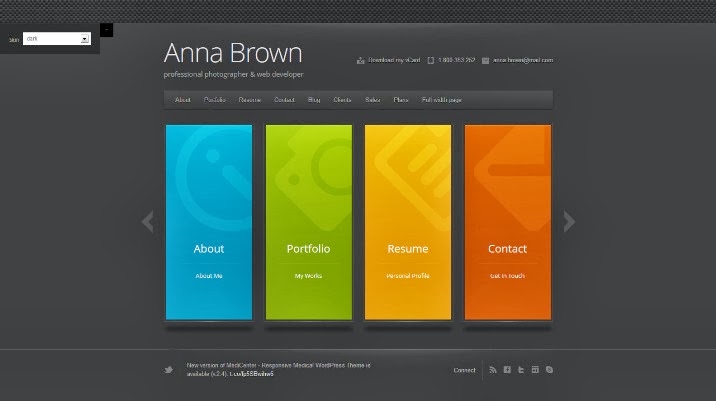The height and width of the screenshot is (401, 716).
Task: Open the Full width page menu item
Action: (442, 100)
